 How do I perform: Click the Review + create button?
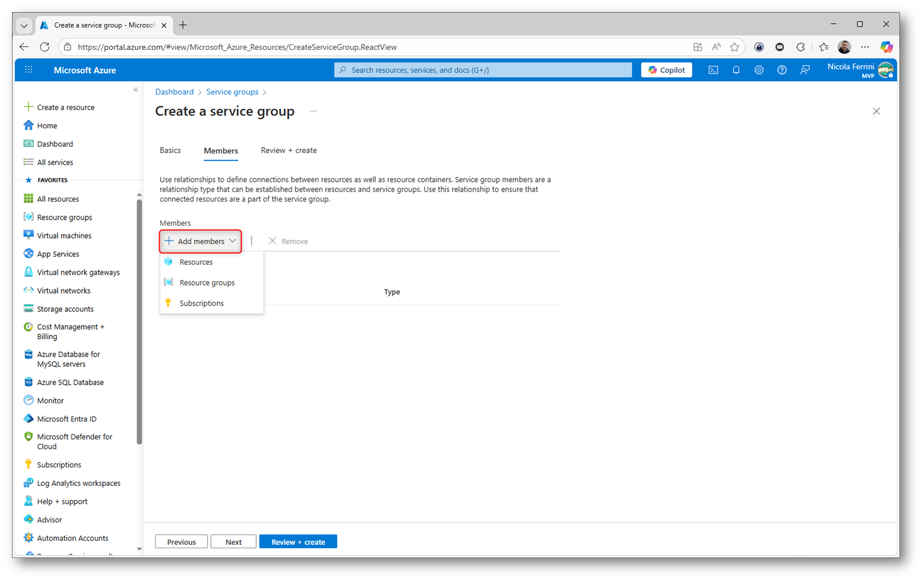pyautogui.click(x=298, y=542)
